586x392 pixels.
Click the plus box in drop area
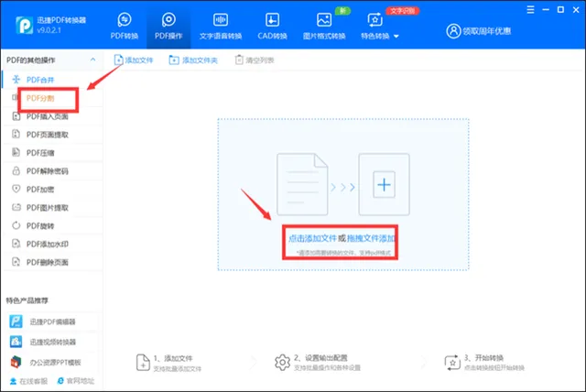384,185
